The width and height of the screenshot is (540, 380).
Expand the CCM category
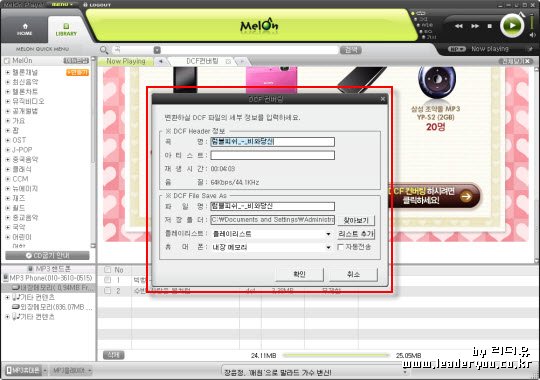(8, 179)
